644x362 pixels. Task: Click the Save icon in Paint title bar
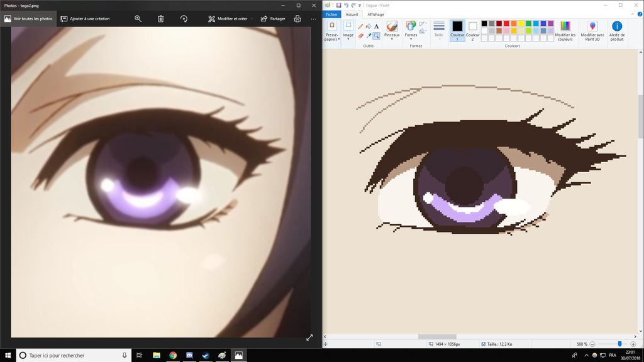pos(338,5)
